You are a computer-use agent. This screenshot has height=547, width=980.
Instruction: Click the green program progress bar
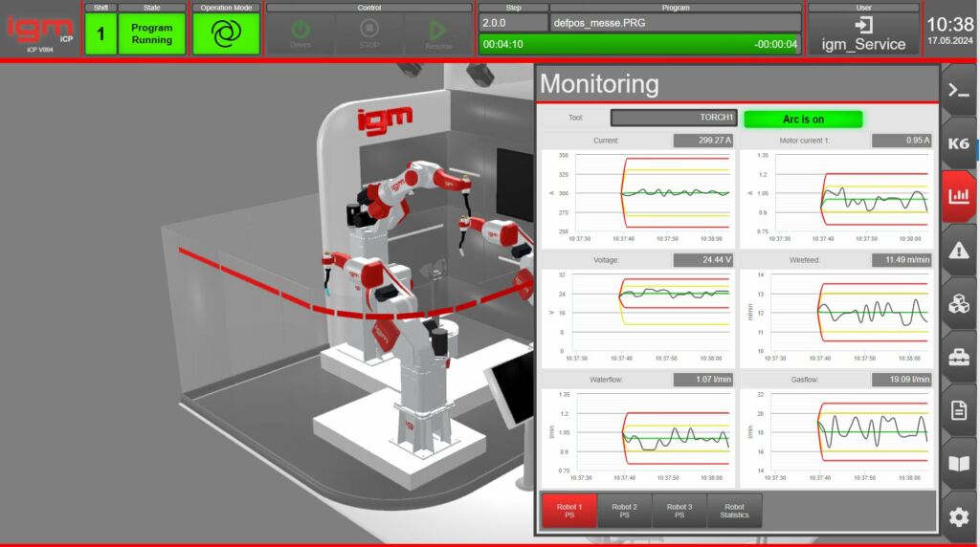[x=639, y=44]
